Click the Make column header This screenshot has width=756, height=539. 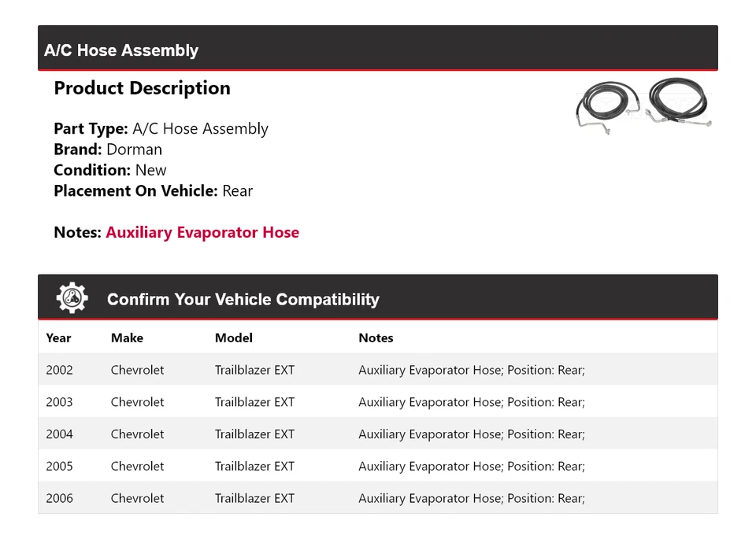127,338
